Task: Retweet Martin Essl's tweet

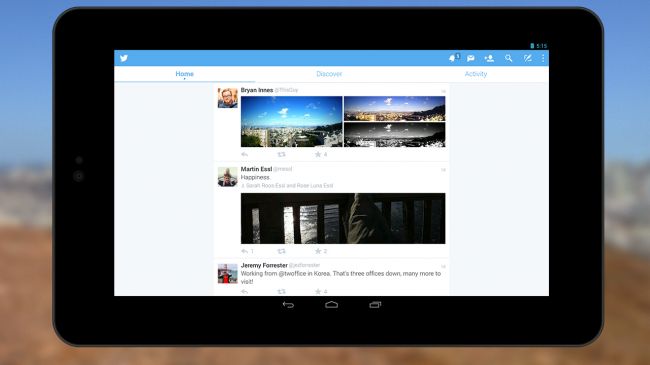Action: point(281,251)
